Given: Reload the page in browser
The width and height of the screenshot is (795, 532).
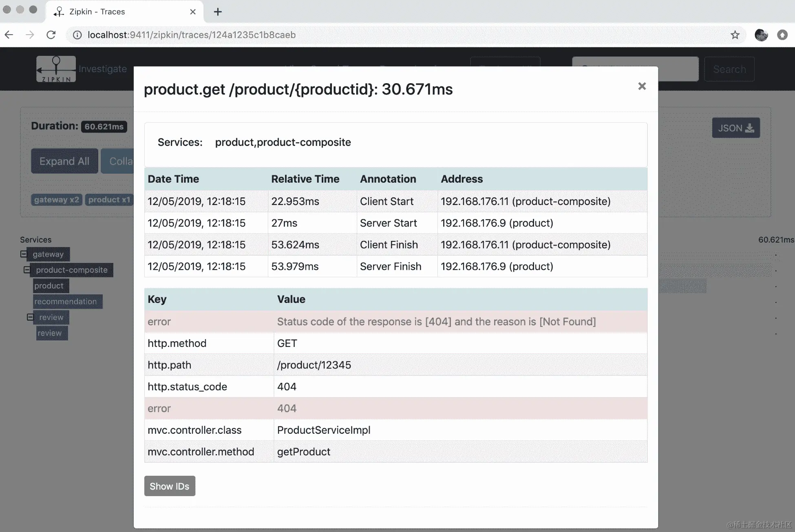Looking at the screenshot, I should coord(51,35).
